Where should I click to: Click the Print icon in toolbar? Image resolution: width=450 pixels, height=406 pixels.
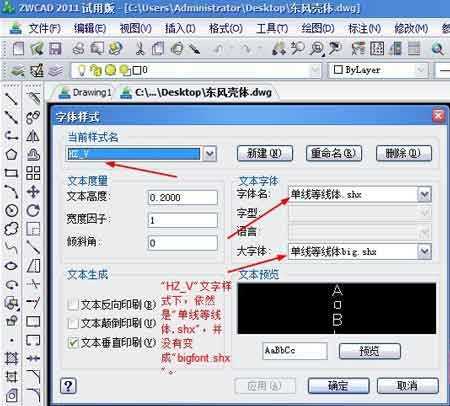[x=79, y=49]
